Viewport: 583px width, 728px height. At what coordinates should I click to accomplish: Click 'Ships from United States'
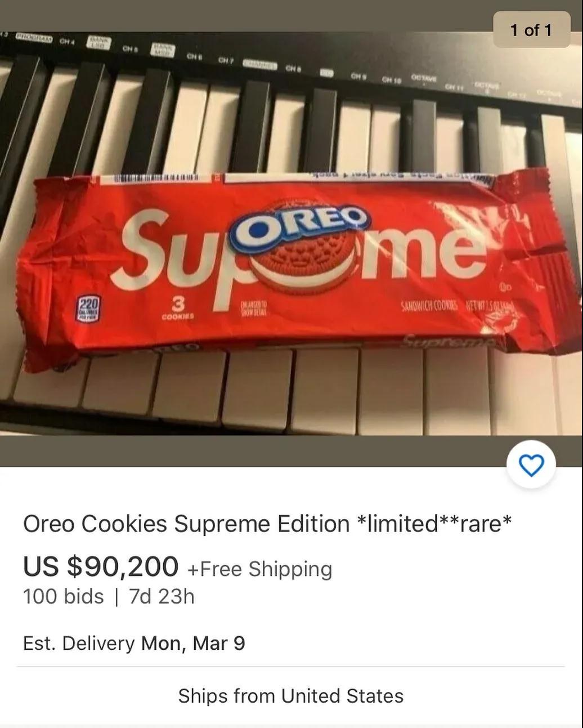[x=291, y=696]
